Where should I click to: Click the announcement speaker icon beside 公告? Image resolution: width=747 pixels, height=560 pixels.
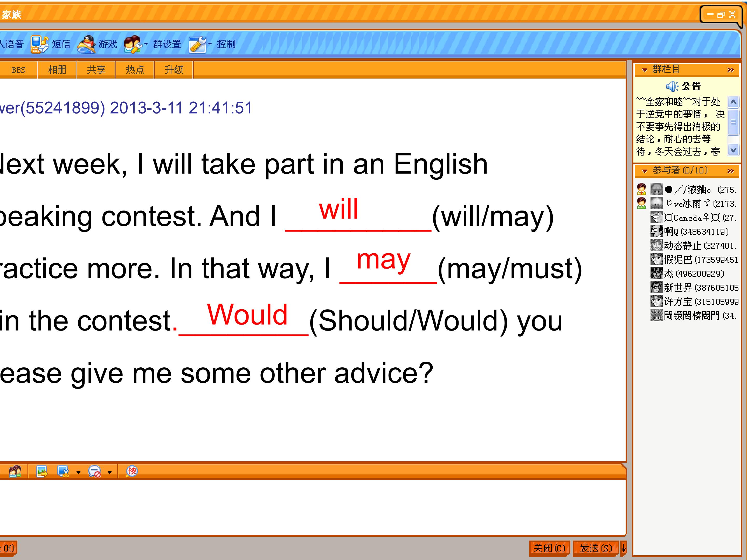[x=672, y=86]
